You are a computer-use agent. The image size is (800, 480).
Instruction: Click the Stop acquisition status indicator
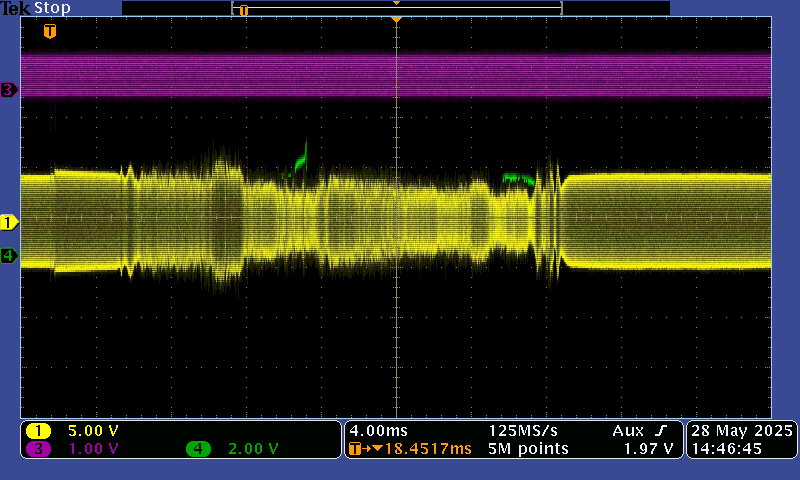click(52, 8)
